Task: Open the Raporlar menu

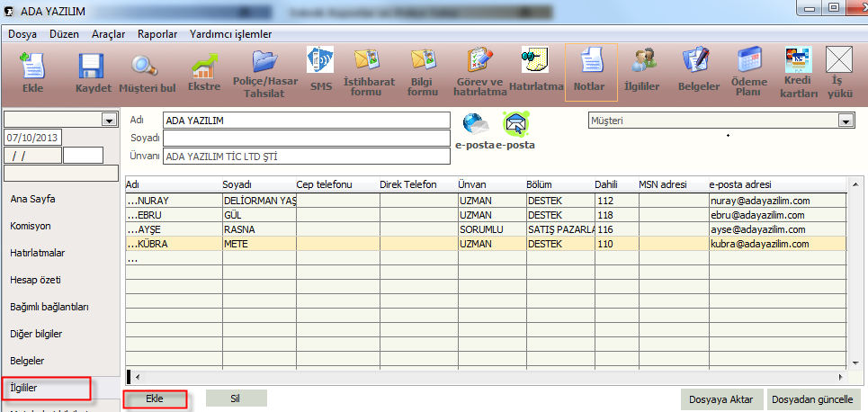Action: pos(157,34)
